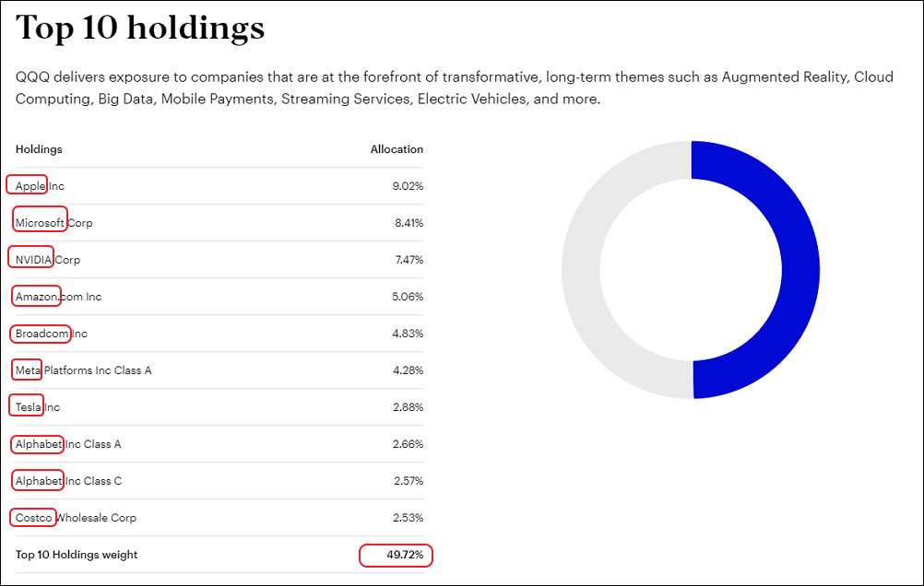The height and width of the screenshot is (586, 924).
Task: Click NVIDIA's 7.47% allocation value
Action: click(409, 260)
